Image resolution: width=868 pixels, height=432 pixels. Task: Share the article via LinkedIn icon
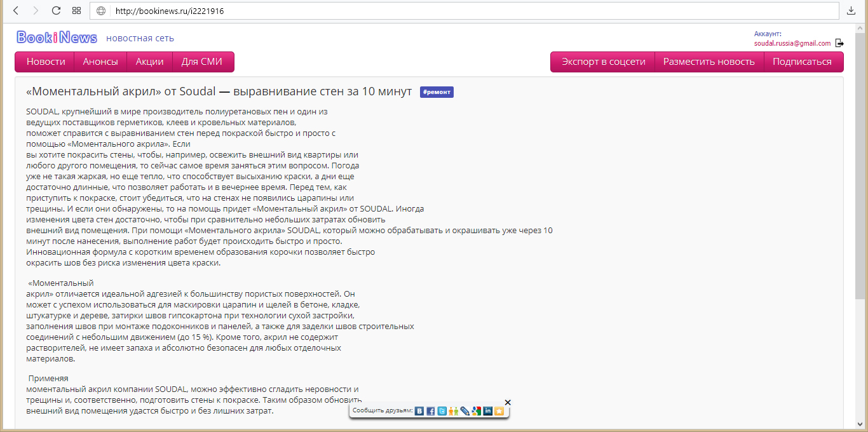click(488, 411)
